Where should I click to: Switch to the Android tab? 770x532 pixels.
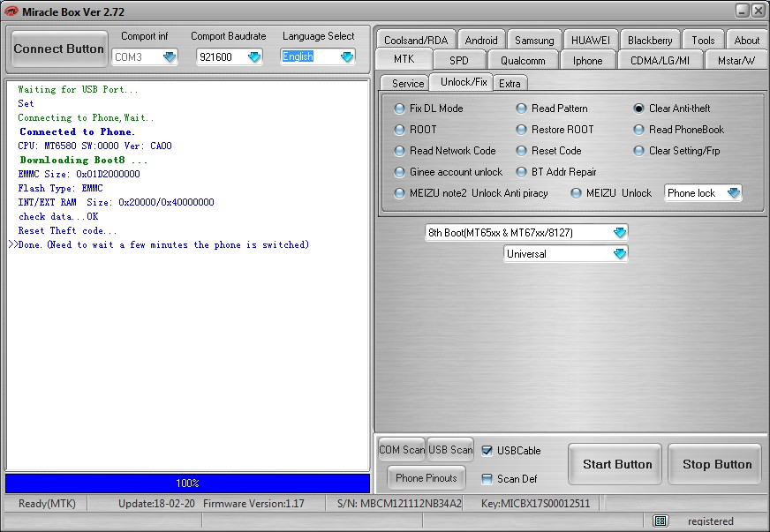click(481, 41)
